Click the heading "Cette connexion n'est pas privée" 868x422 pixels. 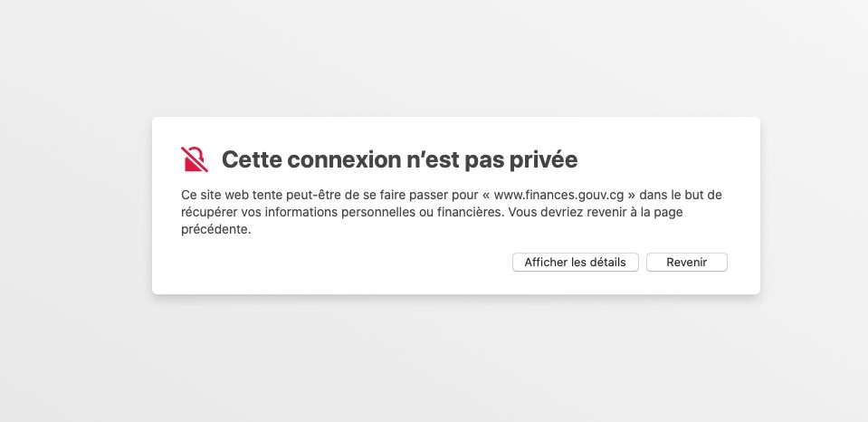399,160
